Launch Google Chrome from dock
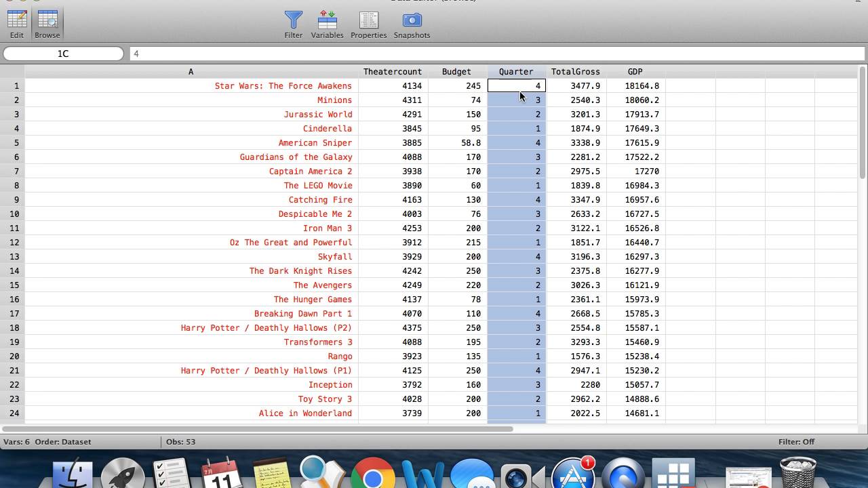This screenshot has height=488, width=868. pyautogui.click(x=372, y=474)
